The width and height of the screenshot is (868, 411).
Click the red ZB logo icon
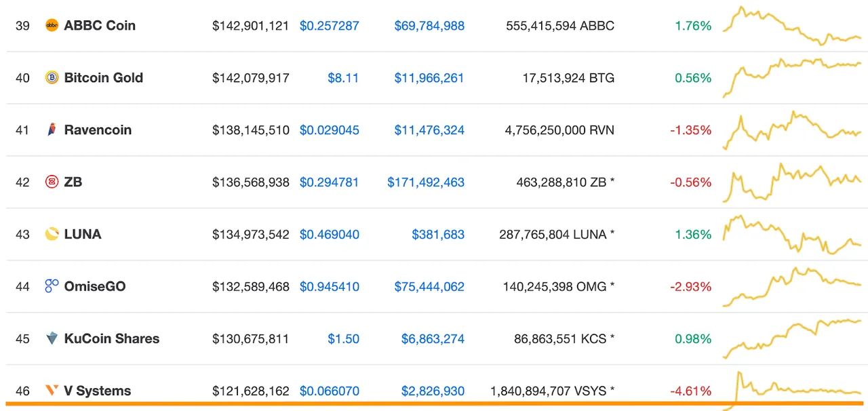pyautogui.click(x=52, y=182)
